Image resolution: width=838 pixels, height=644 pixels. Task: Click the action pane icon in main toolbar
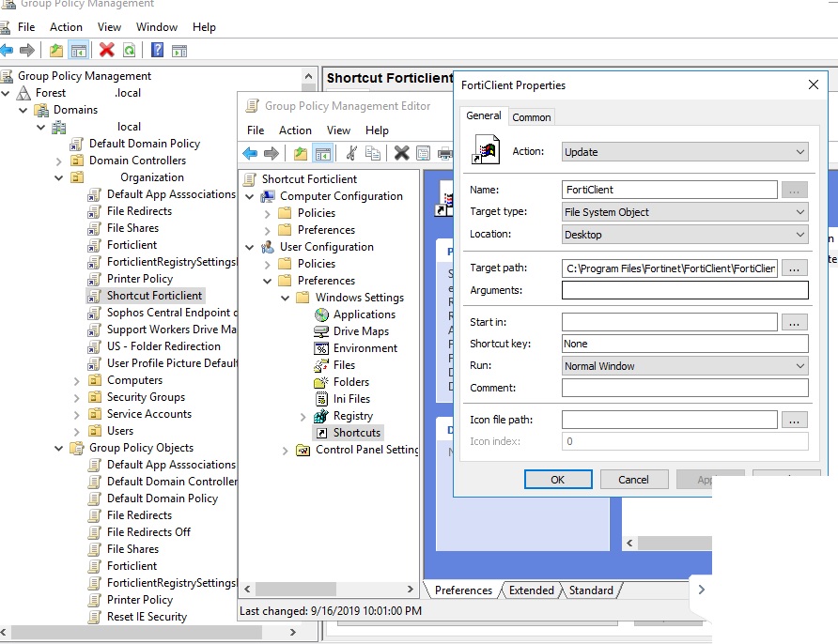coord(179,51)
